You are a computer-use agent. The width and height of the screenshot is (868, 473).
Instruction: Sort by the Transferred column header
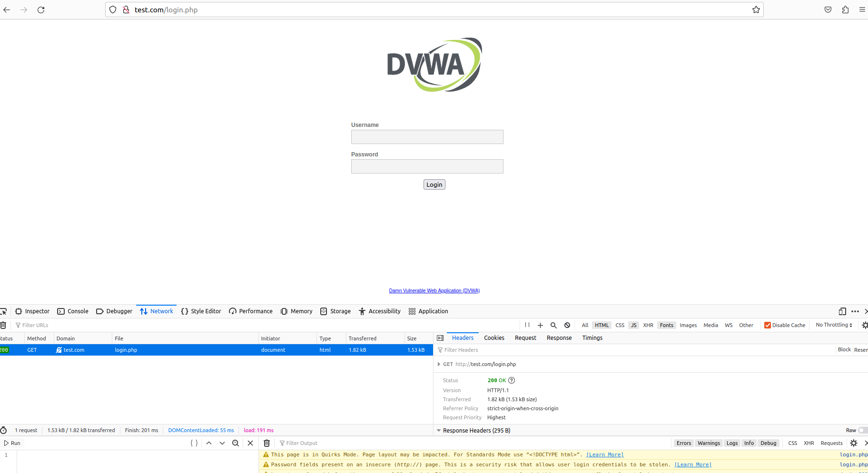[x=375, y=338]
